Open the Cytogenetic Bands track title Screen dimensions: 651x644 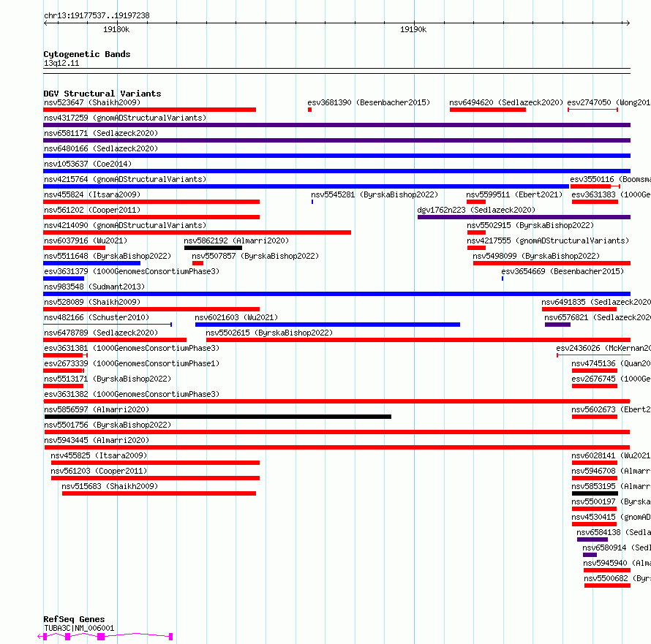[x=87, y=54]
